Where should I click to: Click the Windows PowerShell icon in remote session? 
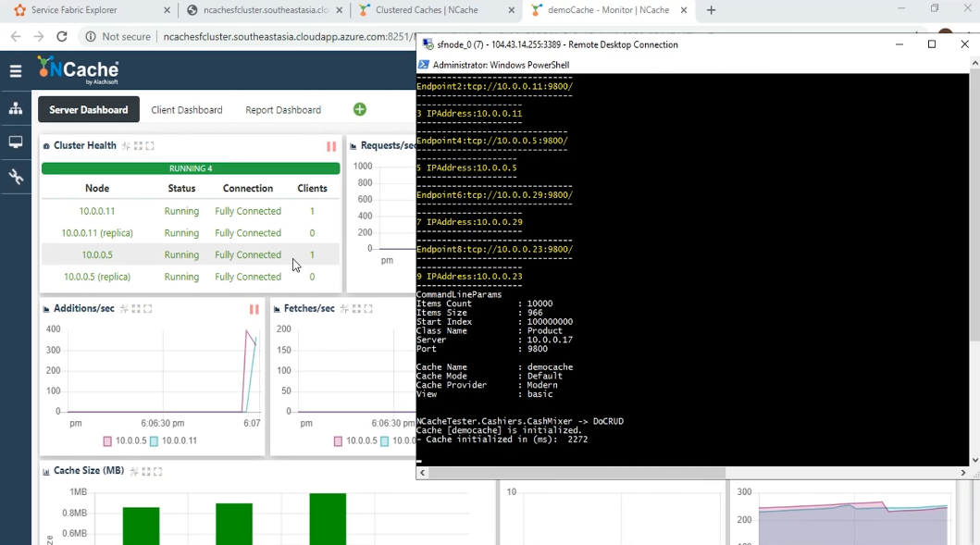coord(423,65)
